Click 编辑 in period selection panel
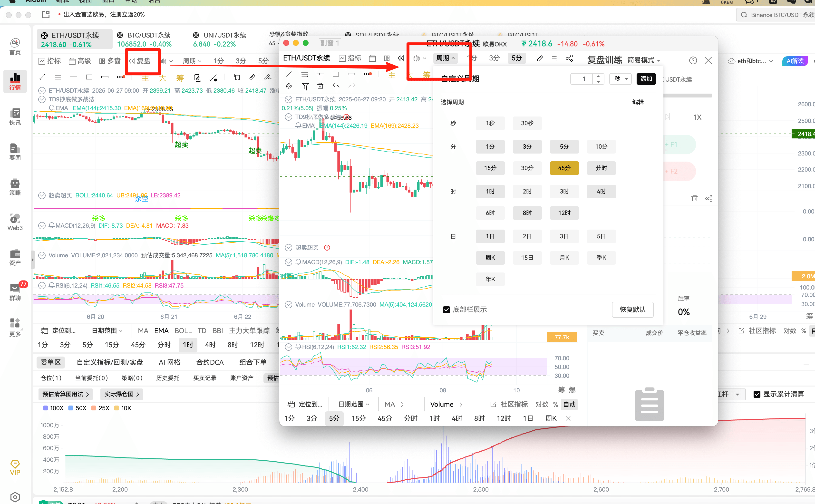This screenshot has width=815, height=504. tap(638, 102)
